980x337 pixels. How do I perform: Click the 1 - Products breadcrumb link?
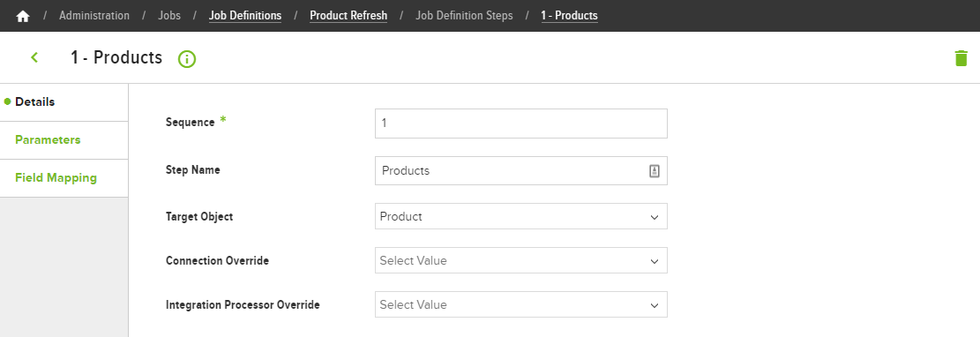click(569, 16)
